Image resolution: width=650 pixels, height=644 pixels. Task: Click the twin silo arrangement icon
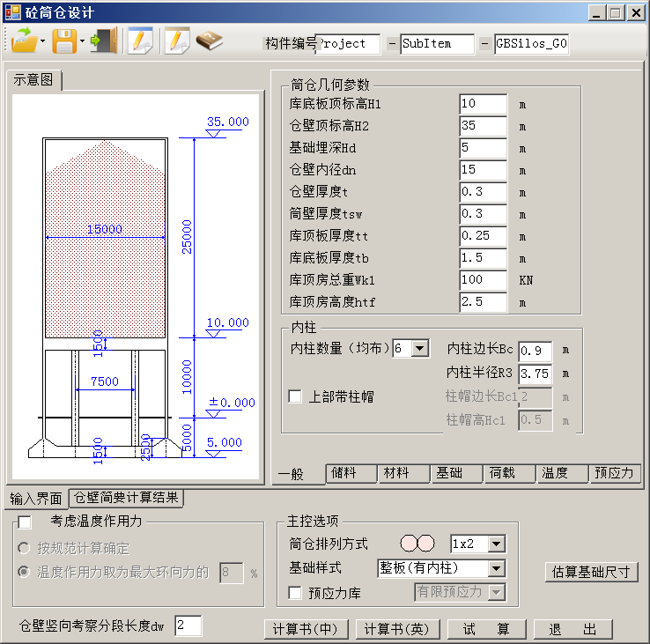tap(417, 544)
